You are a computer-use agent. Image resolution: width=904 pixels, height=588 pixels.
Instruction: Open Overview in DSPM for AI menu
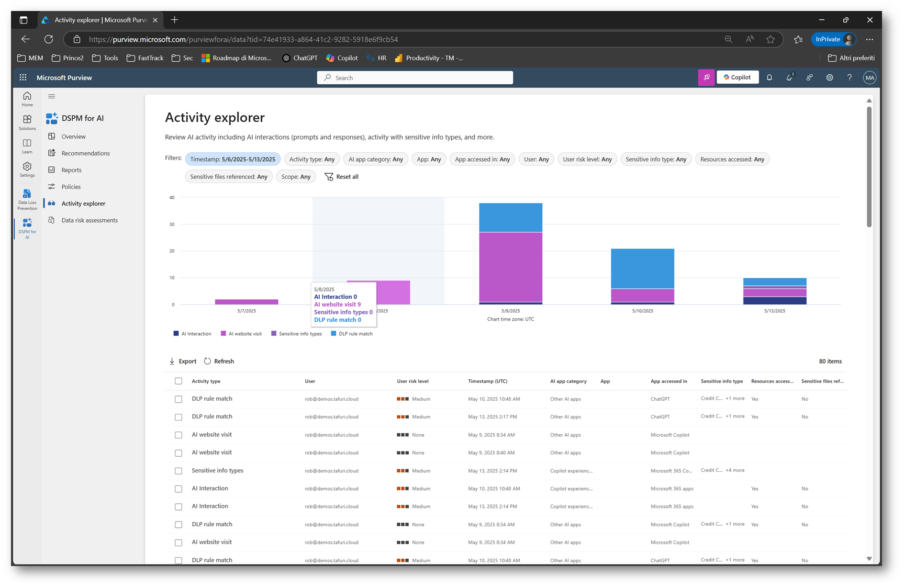tap(73, 137)
